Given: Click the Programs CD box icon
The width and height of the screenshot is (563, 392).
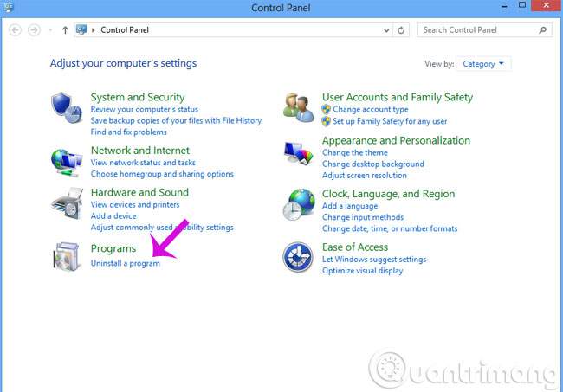Looking at the screenshot, I should [66, 256].
